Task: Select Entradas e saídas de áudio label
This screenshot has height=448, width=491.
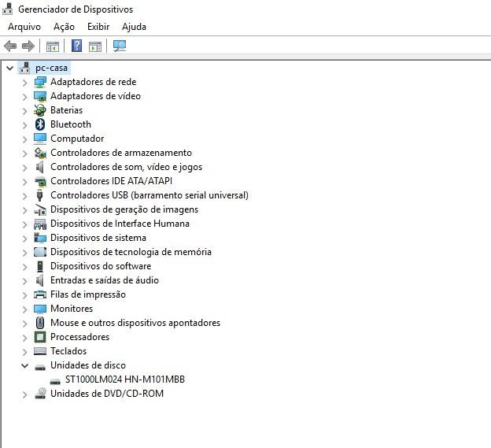Action: click(105, 280)
